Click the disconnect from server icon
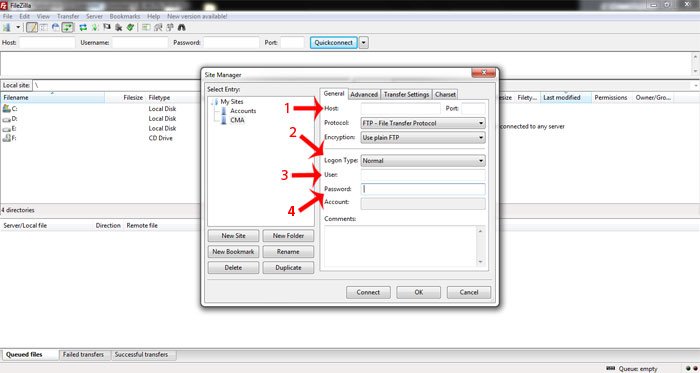700x373 pixels. tap(118, 28)
